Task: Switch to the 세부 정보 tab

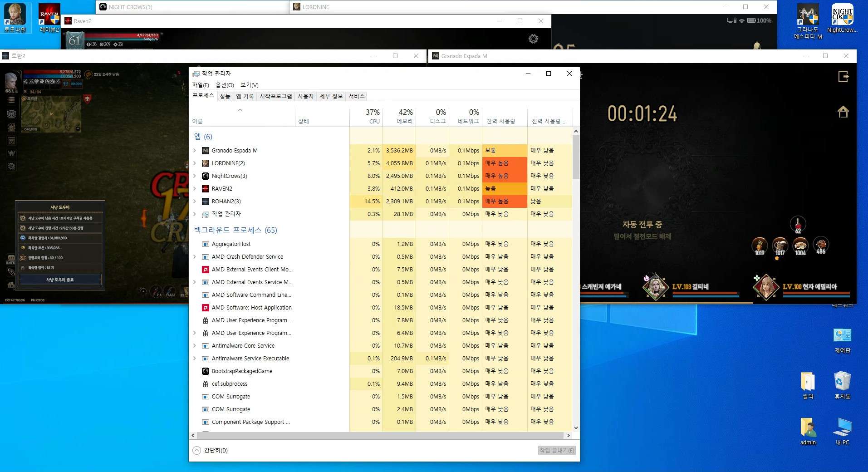Action: [331, 96]
